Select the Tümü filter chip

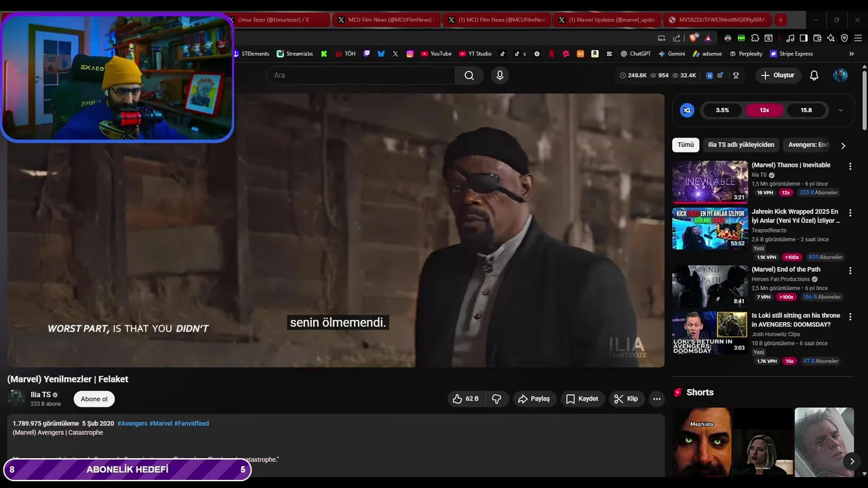click(x=686, y=145)
